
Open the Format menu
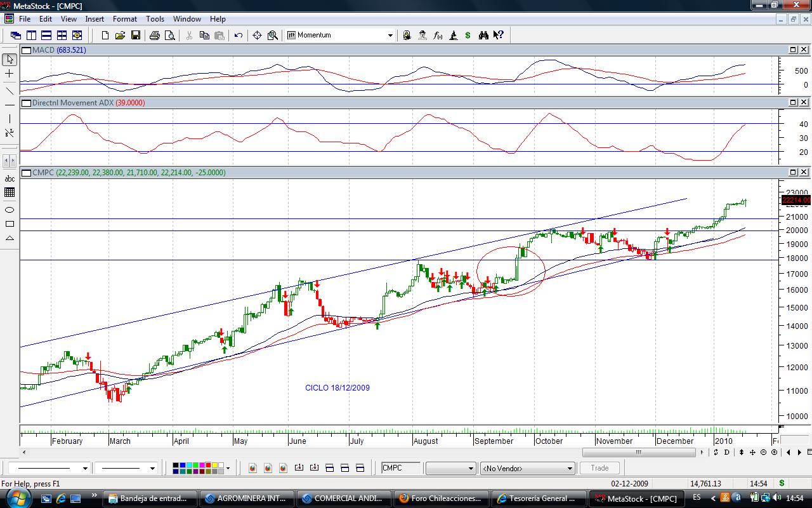coord(125,19)
